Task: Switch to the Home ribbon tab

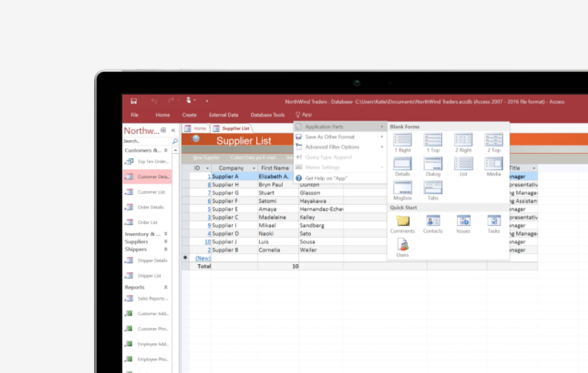Action: click(163, 115)
